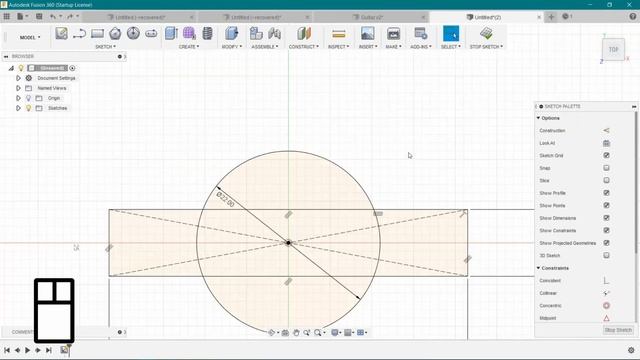This screenshot has width=640, height=360.
Task: Select the Press Pull modify tool
Action: click(x=231, y=33)
